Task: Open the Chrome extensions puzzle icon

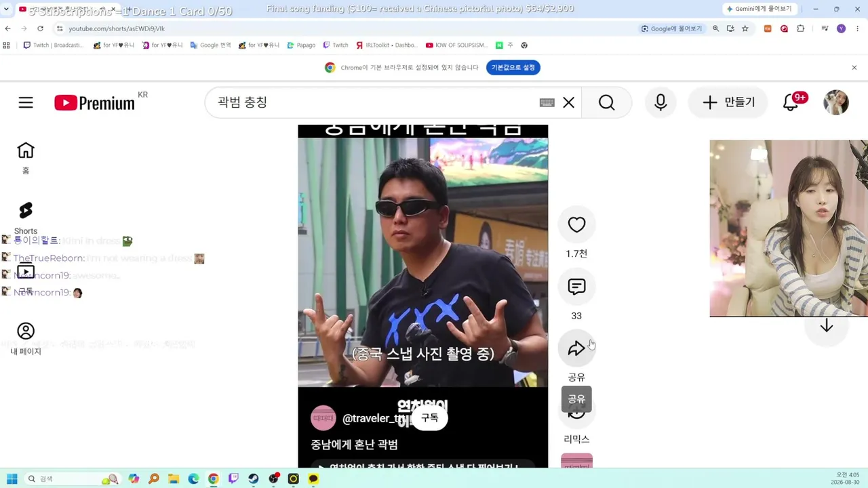Action: 801,28
